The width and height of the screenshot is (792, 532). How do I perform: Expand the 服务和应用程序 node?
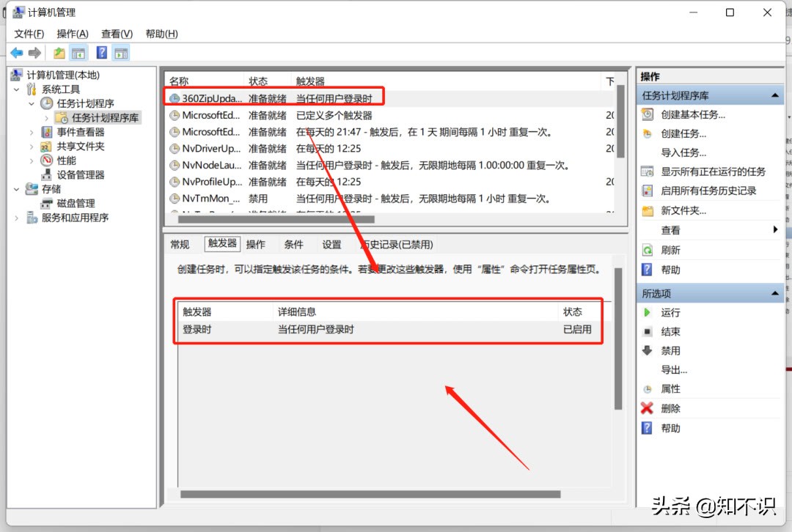click(x=17, y=218)
